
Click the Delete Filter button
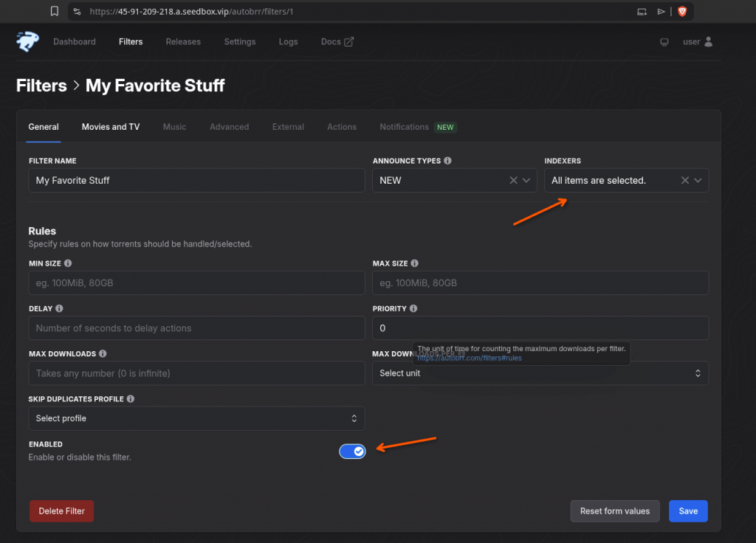tap(62, 511)
